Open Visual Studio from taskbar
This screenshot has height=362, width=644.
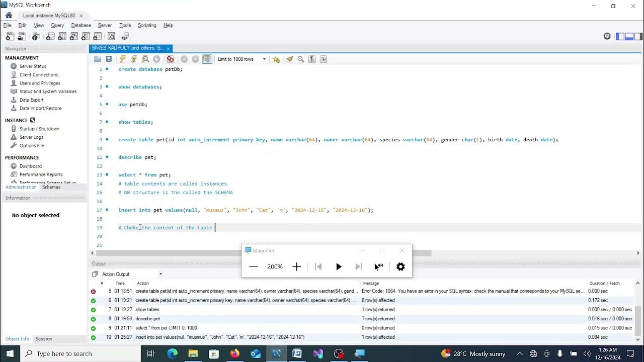coord(318,353)
